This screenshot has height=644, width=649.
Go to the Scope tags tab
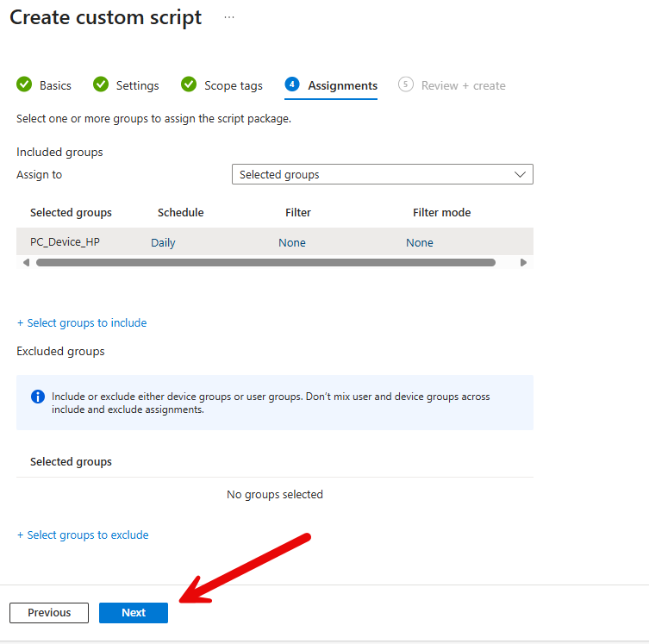[233, 85]
